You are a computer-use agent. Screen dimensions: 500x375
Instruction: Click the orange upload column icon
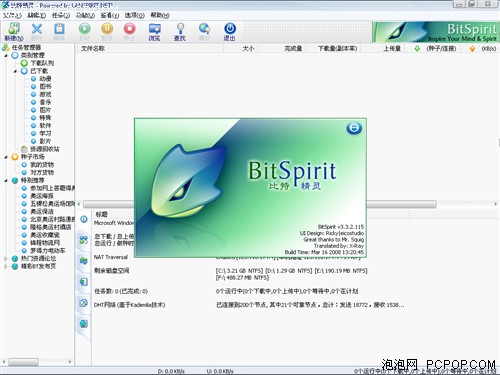[x=472, y=49]
